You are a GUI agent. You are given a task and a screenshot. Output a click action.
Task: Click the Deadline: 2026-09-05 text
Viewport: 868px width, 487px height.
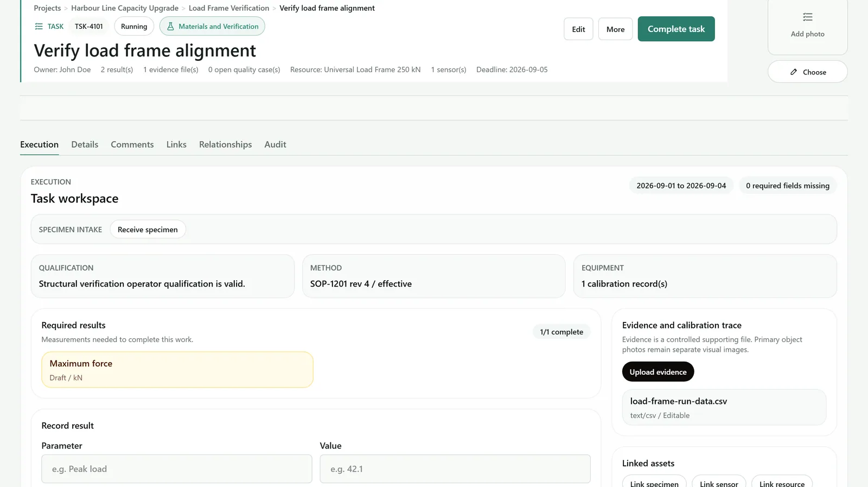pos(512,69)
